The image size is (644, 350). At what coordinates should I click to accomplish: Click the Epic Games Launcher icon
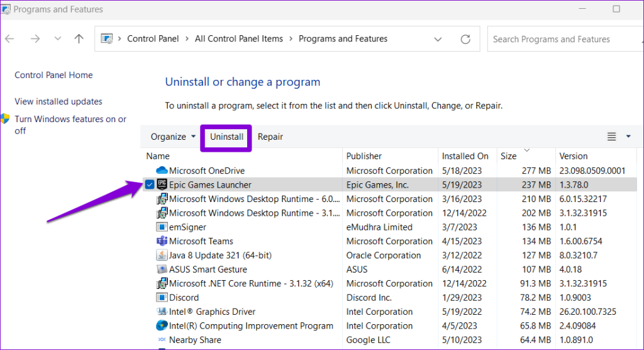click(162, 184)
